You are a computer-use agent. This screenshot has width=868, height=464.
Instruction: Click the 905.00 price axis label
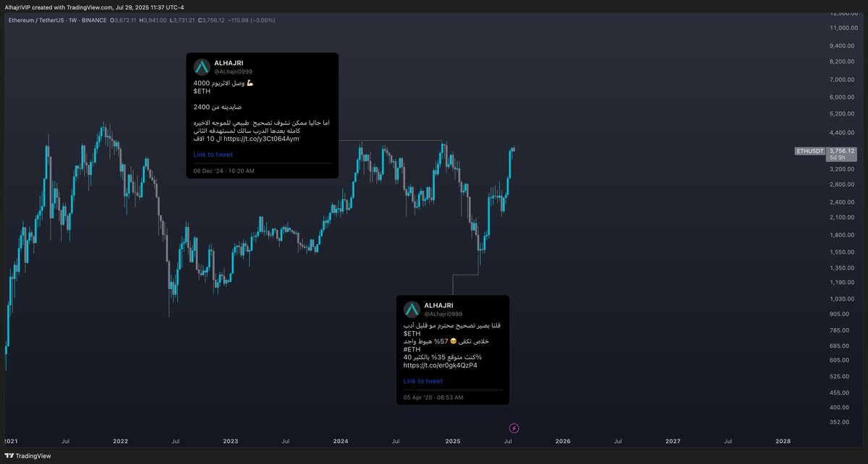[x=839, y=314]
